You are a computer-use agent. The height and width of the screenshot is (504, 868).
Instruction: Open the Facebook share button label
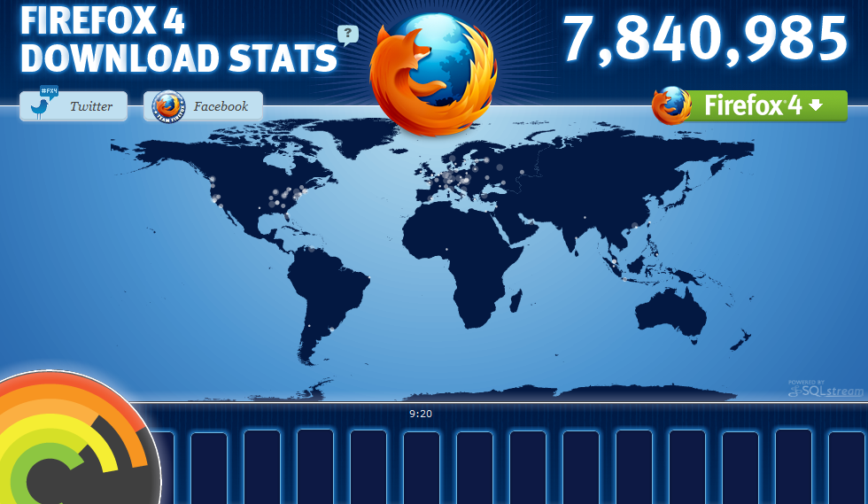point(221,106)
